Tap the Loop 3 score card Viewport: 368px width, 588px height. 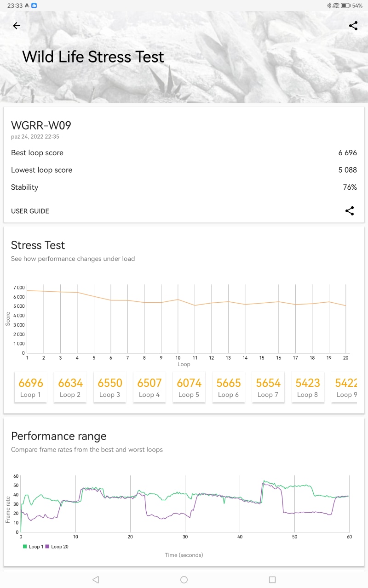[x=110, y=387]
